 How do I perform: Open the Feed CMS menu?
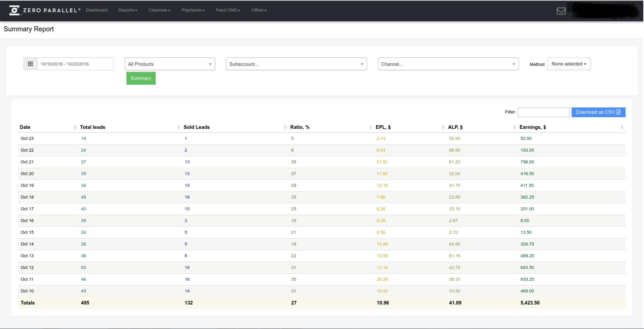(228, 10)
